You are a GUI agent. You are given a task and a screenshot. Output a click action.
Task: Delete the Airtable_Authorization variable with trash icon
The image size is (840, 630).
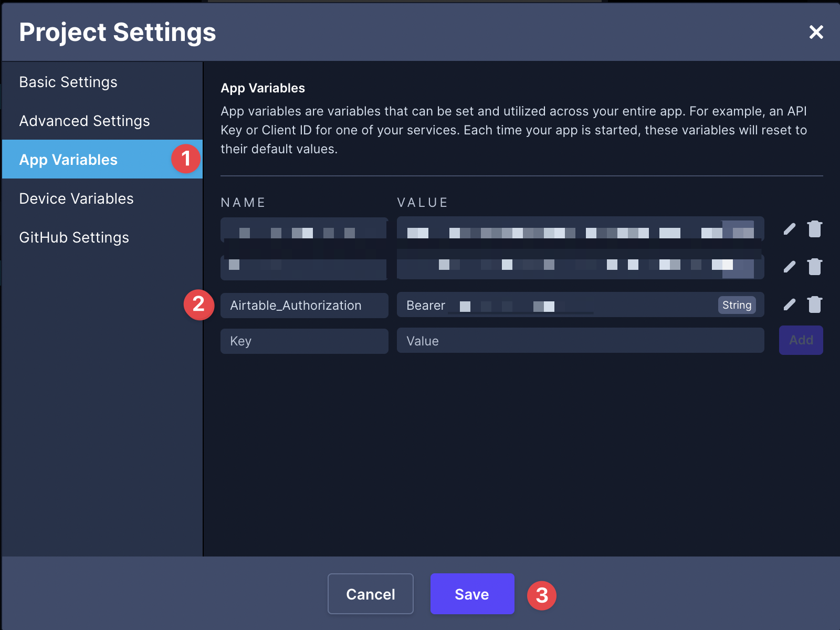tap(815, 304)
